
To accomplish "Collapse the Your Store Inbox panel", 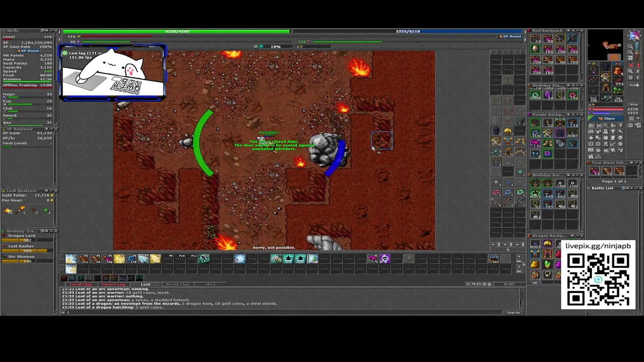I will [x=636, y=162].
